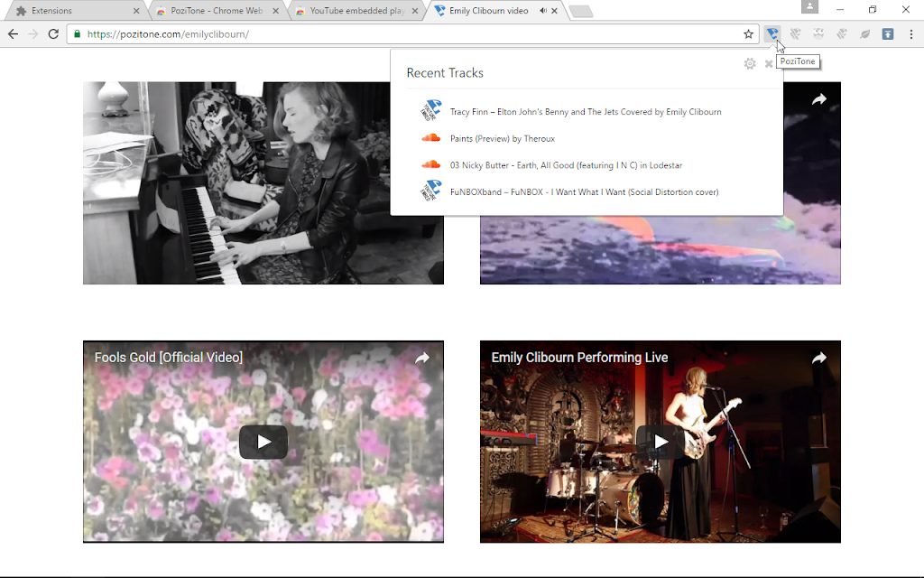The height and width of the screenshot is (578, 924).
Task: Close the Extensions tab
Action: click(137, 11)
